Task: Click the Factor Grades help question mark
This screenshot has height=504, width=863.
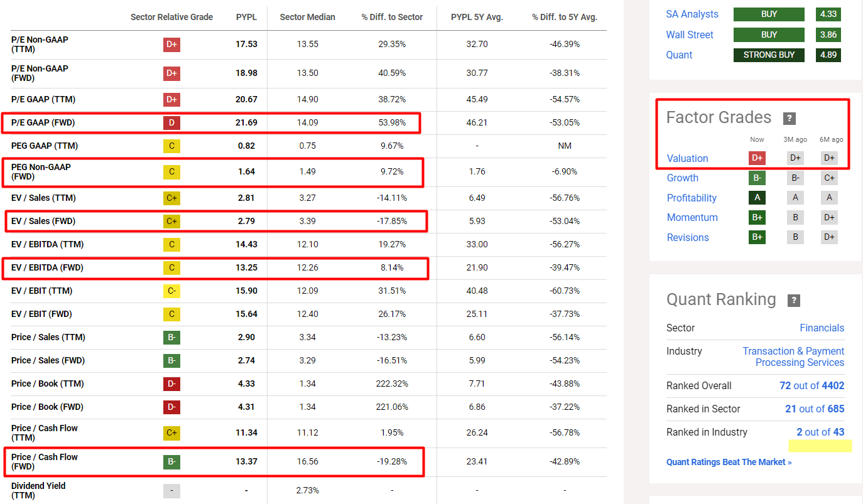Action: [790, 118]
